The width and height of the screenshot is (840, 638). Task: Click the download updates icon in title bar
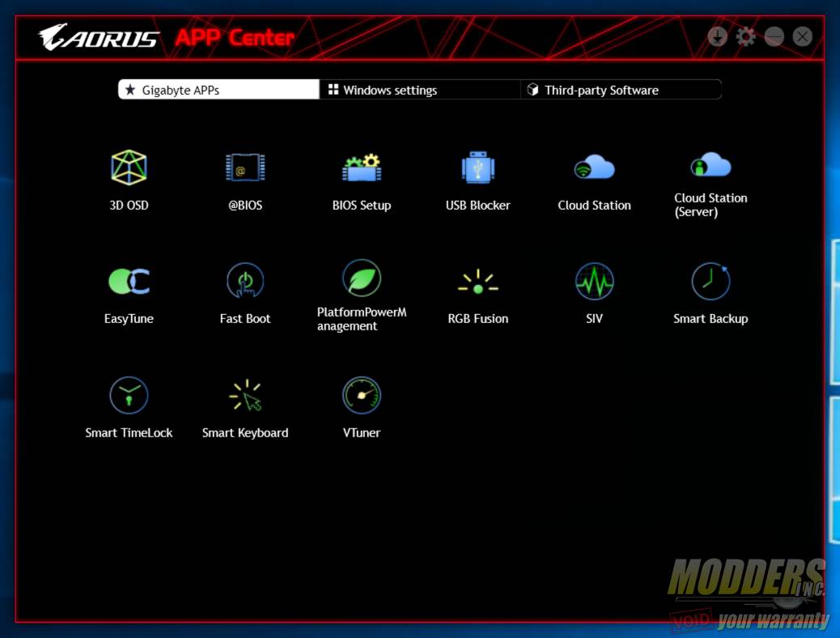[x=717, y=37]
